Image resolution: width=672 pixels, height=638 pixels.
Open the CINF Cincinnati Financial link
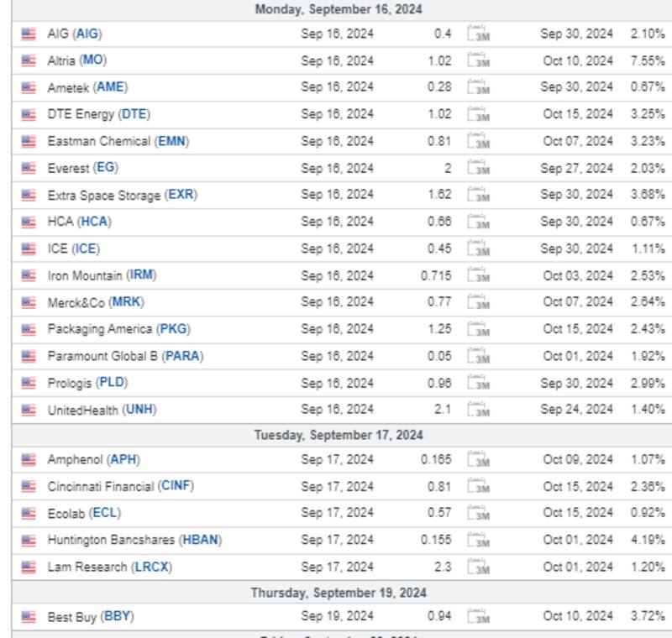pos(176,487)
